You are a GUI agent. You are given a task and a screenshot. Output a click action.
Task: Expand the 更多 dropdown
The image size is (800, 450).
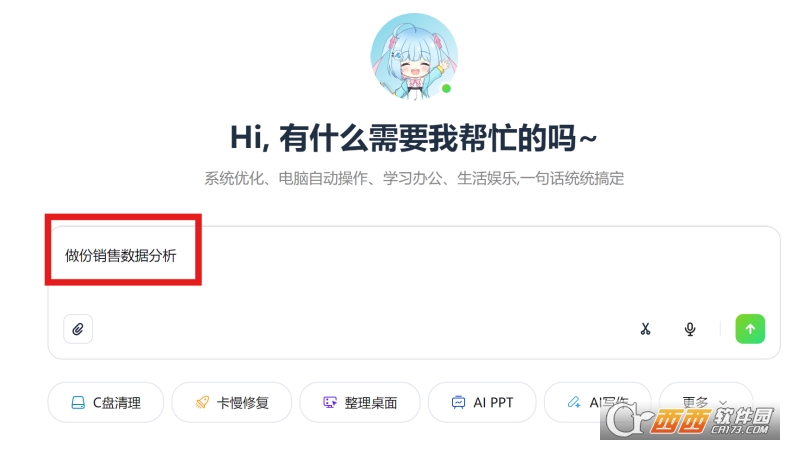[x=706, y=403]
